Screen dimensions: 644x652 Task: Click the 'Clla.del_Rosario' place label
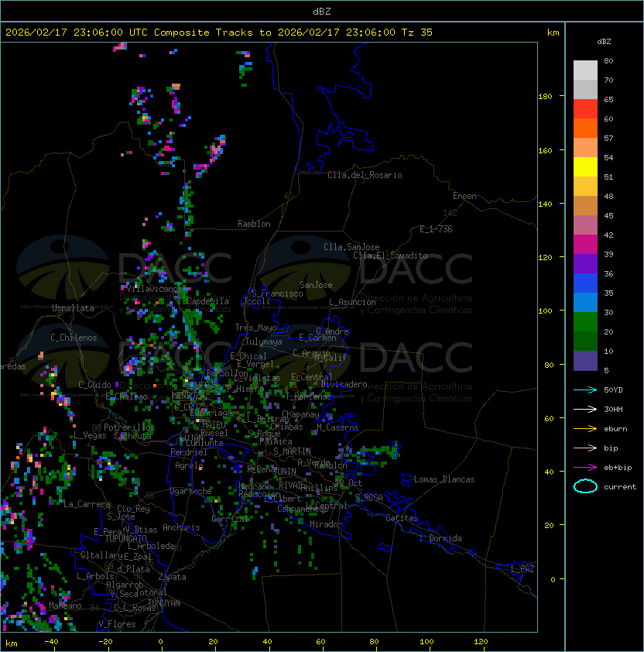[x=365, y=175]
